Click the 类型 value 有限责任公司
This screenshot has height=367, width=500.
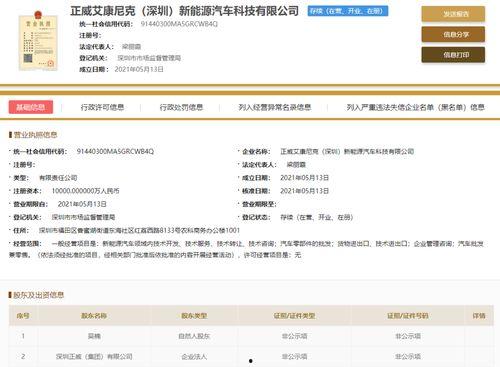58,178
